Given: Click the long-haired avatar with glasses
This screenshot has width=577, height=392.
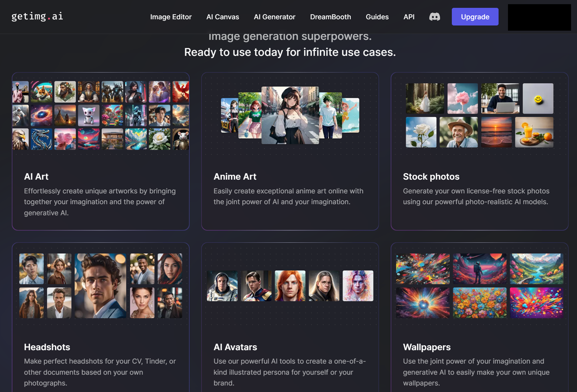Looking at the screenshot, I should pos(324,286).
